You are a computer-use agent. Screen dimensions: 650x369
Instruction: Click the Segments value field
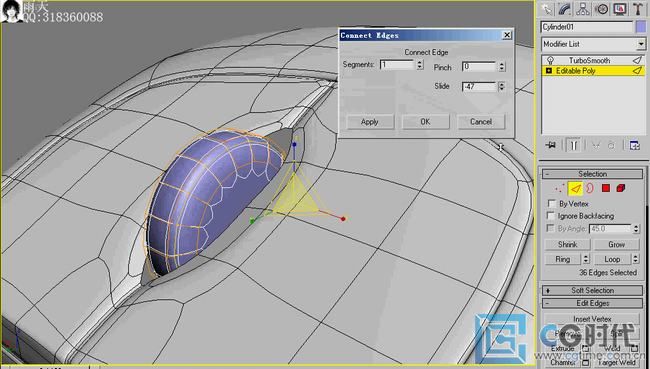[x=397, y=64]
